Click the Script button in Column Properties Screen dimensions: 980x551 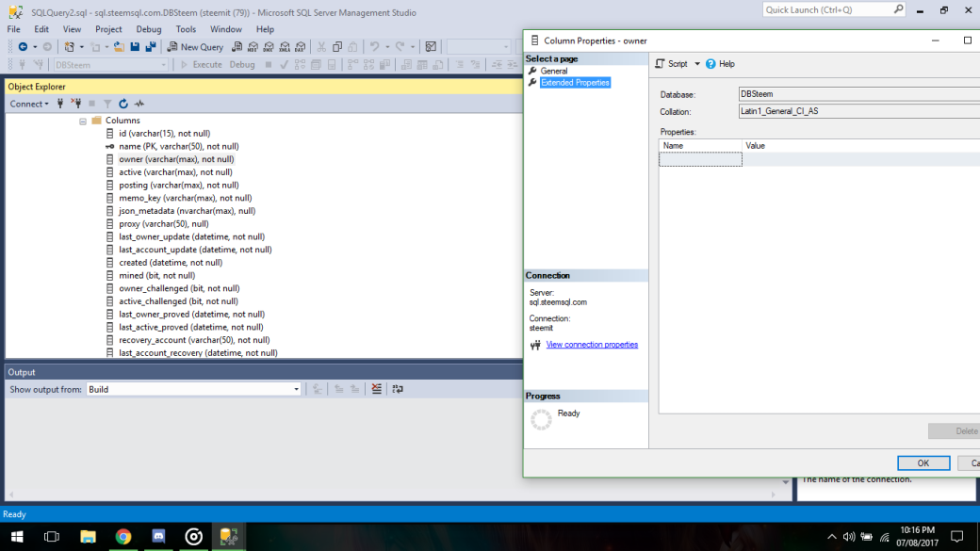tap(671, 64)
